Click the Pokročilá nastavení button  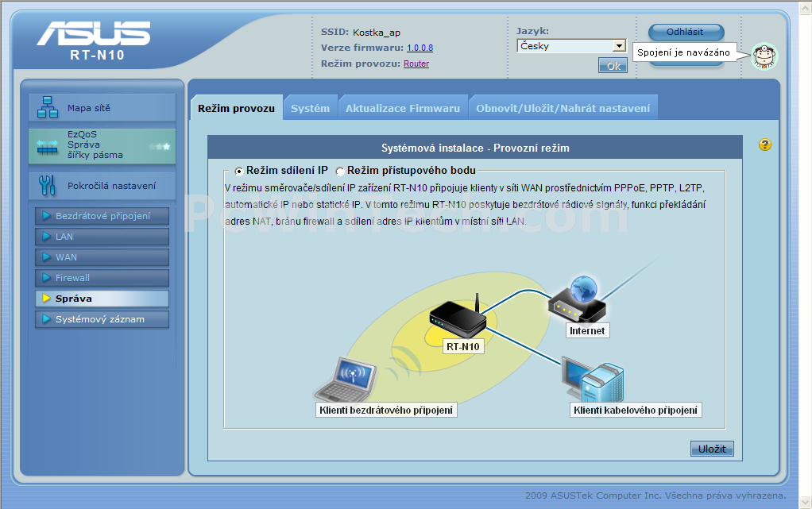(x=102, y=185)
